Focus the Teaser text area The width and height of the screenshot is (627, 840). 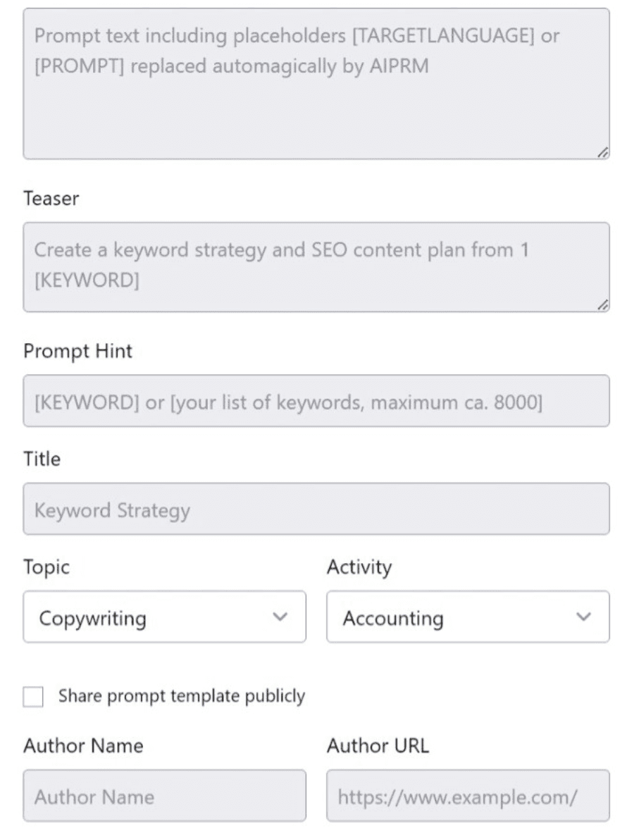[313, 266]
